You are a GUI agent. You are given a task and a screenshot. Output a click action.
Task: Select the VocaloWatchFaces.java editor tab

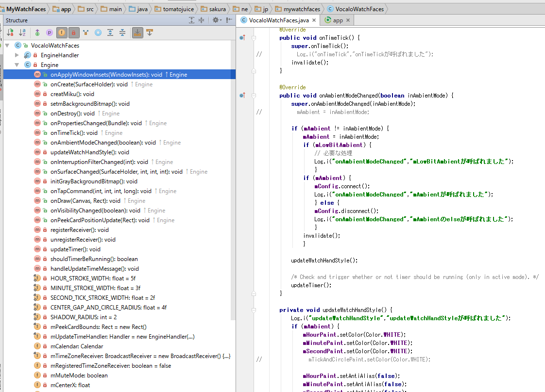point(279,20)
